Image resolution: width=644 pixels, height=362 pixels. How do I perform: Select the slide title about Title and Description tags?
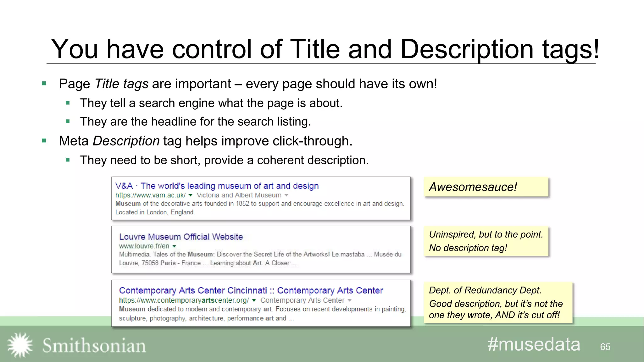click(x=325, y=49)
